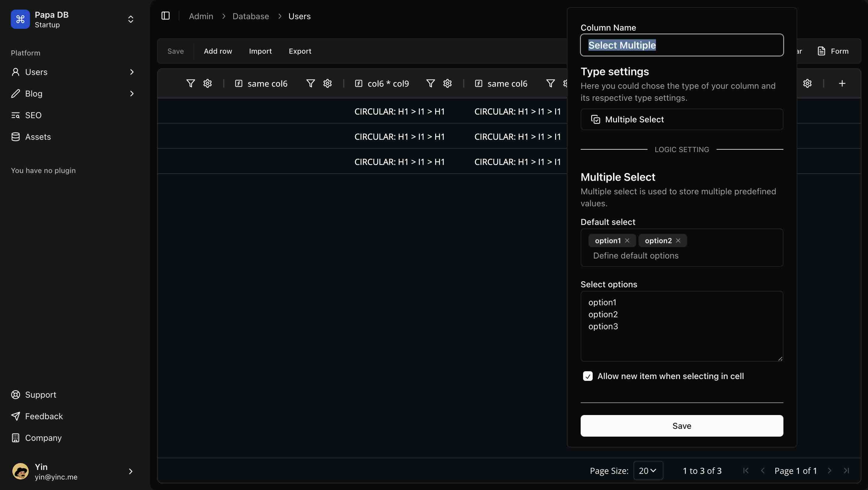Remove the option1 tag with its X
The height and width of the screenshot is (490, 868).
[627, 240]
